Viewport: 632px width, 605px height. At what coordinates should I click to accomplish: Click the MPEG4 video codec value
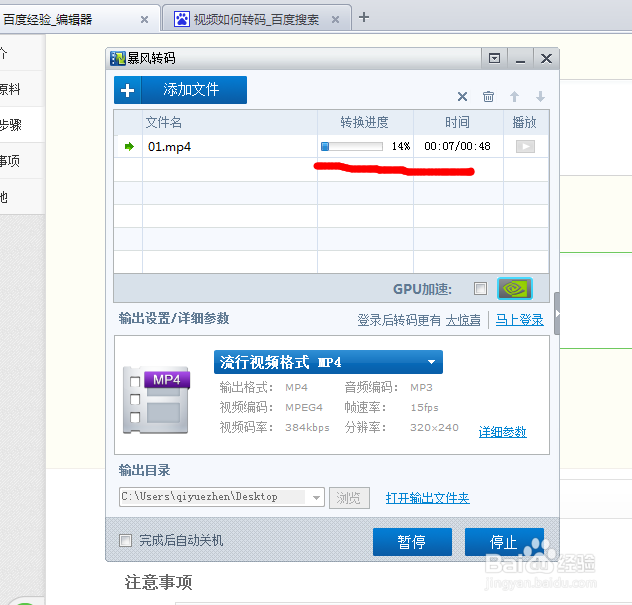[304, 407]
